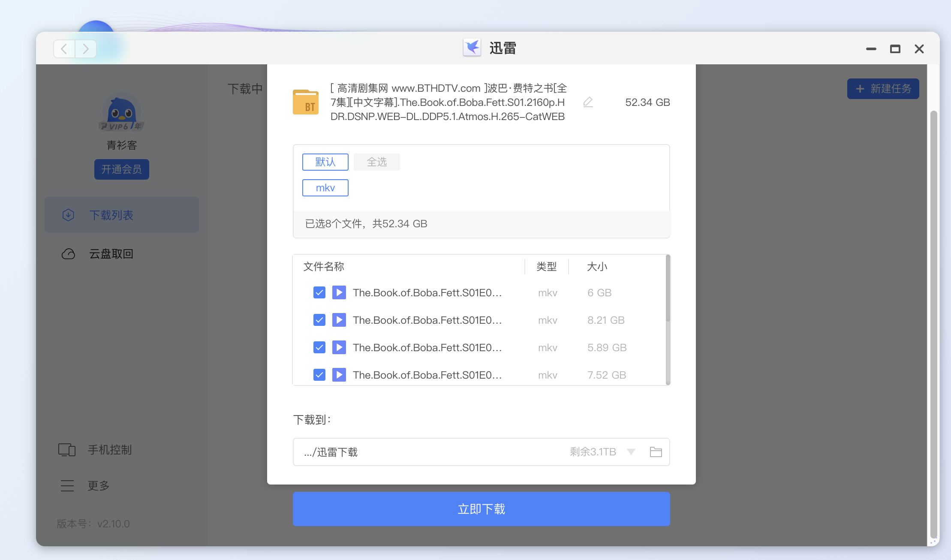
Task: Toggle the mkv file type filter
Action: click(x=325, y=188)
